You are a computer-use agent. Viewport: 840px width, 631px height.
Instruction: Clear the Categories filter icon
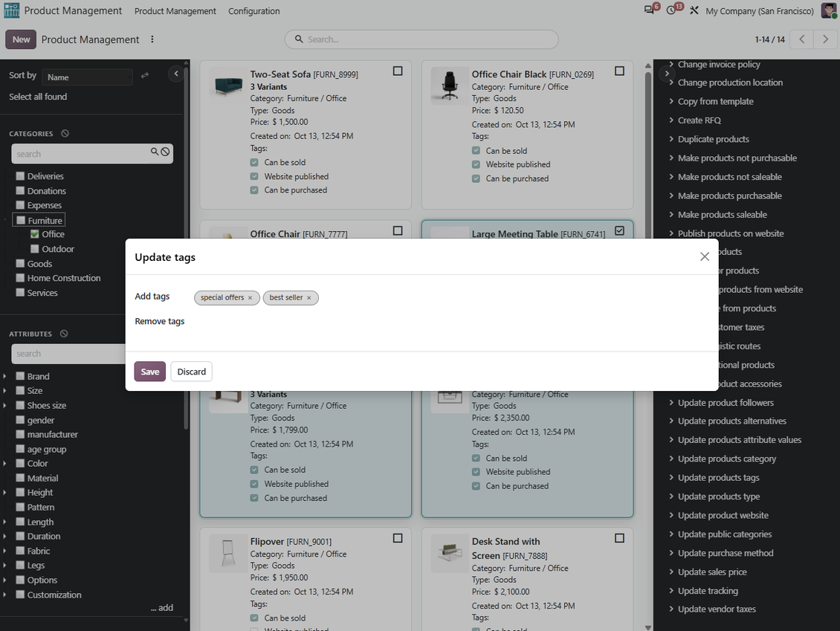(x=65, y=133)
